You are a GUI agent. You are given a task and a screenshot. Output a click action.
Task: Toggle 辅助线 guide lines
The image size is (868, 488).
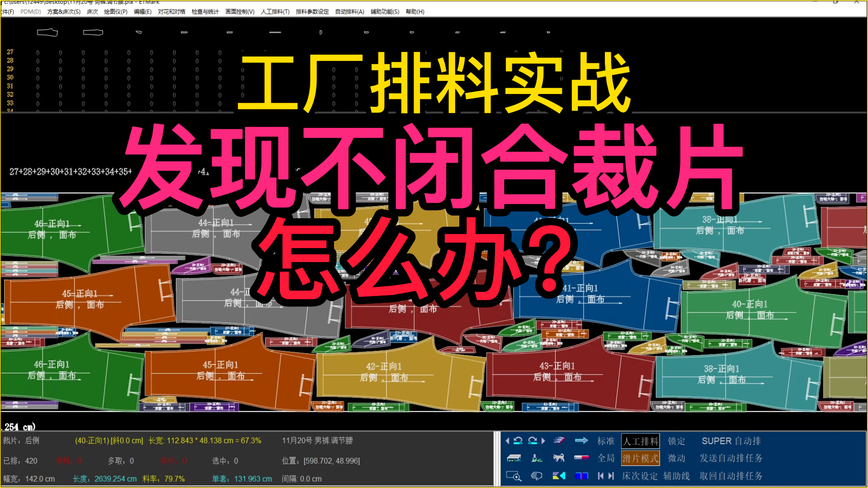(x=676, y=476)
